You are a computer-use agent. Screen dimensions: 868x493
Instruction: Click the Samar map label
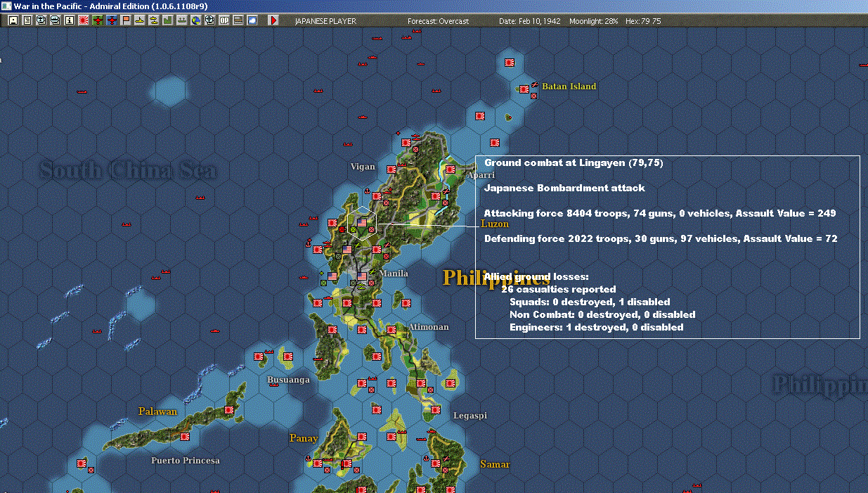tap(495, 464)
